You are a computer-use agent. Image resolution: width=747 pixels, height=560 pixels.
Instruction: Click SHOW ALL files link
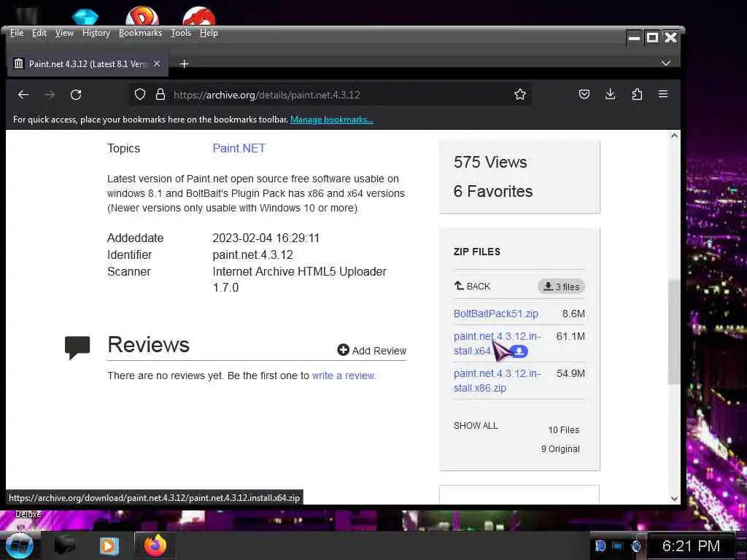(476, 426)
